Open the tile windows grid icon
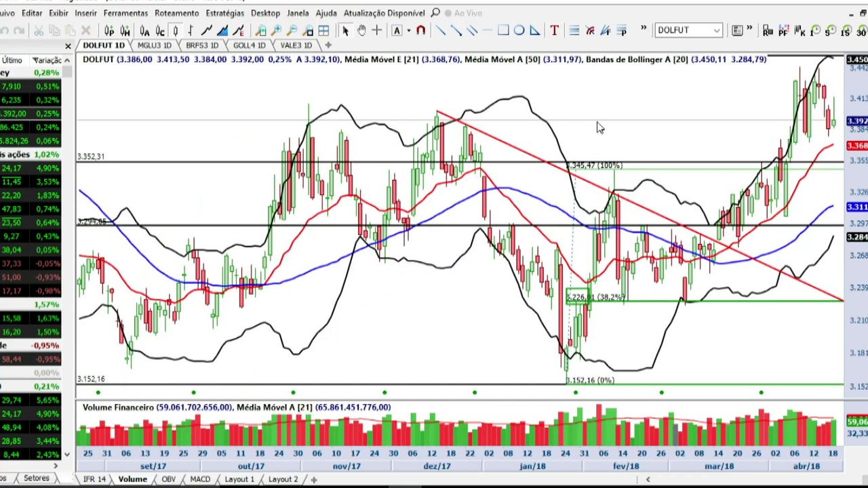 [323, 30]
